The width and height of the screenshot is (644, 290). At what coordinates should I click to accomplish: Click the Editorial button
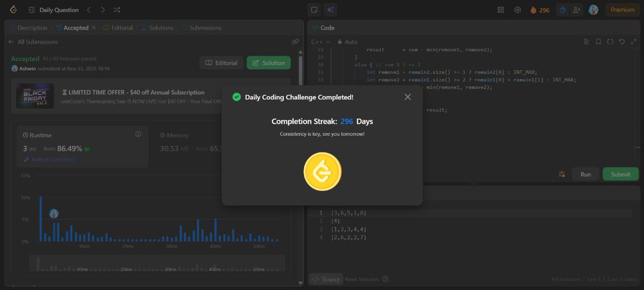click(221, 63)
